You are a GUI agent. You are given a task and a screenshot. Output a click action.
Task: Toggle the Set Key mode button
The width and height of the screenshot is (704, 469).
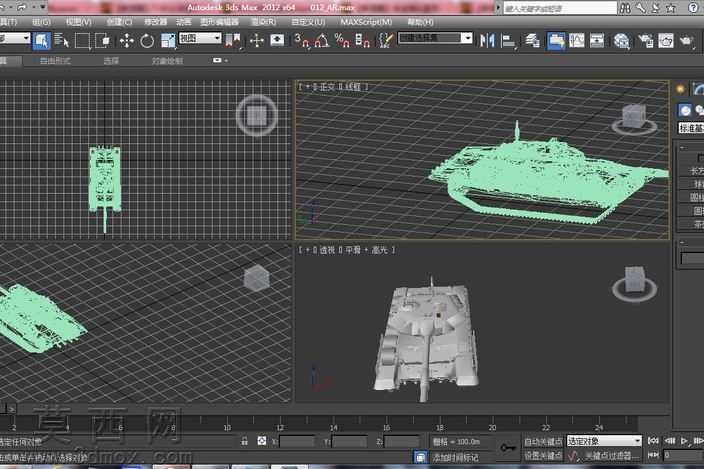click(x=543, y=456)
